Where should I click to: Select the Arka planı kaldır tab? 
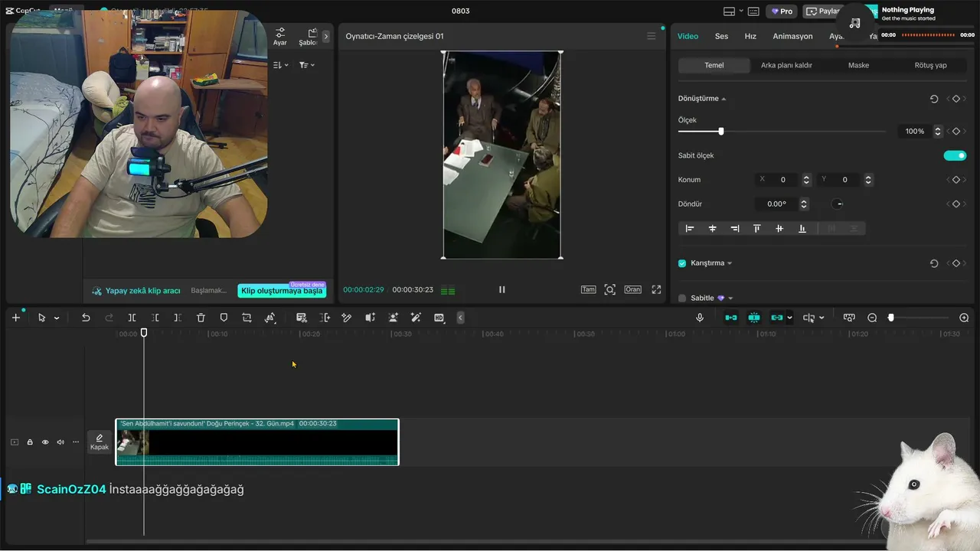(x=786, y=65)
